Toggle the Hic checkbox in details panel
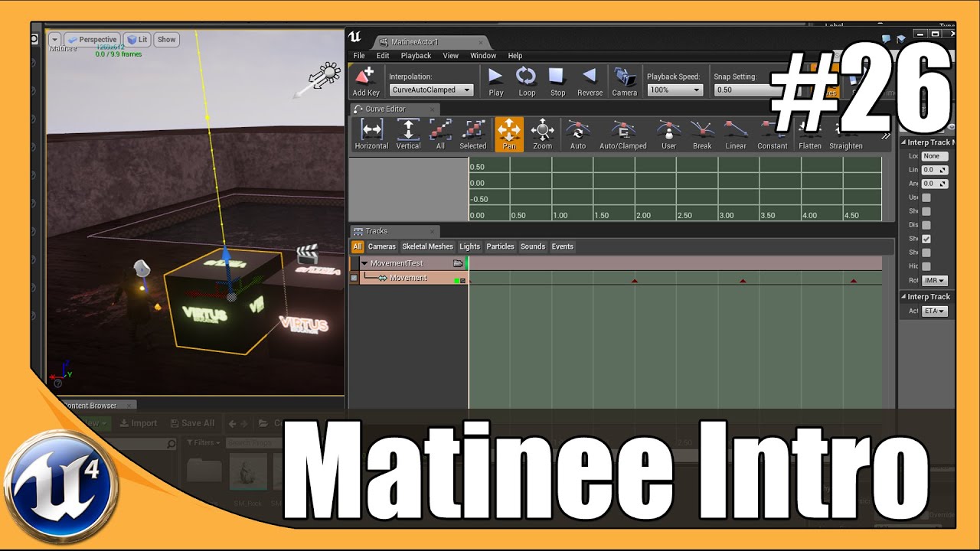 pos(926,266)
